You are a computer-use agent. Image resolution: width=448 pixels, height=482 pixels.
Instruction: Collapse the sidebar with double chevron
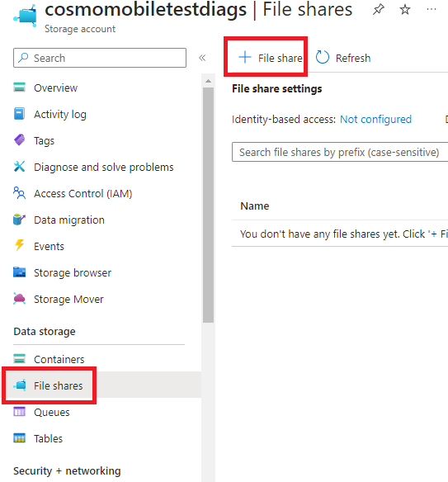tap(202, 58)
